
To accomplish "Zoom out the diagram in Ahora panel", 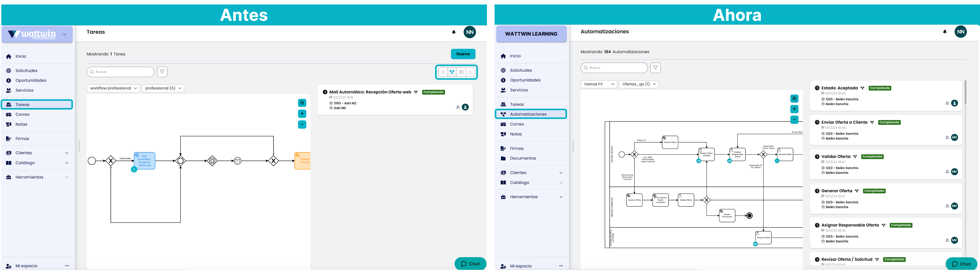I will [x=794, y=120].
